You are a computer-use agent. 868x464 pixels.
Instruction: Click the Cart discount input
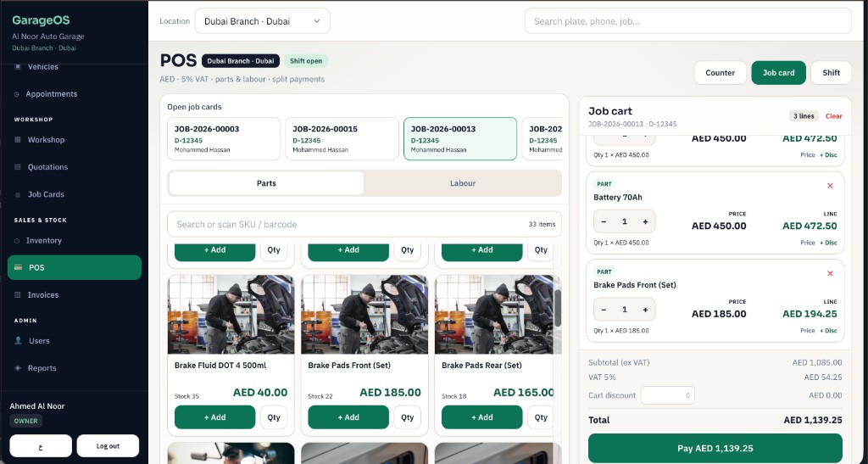[x=668, y=395]
